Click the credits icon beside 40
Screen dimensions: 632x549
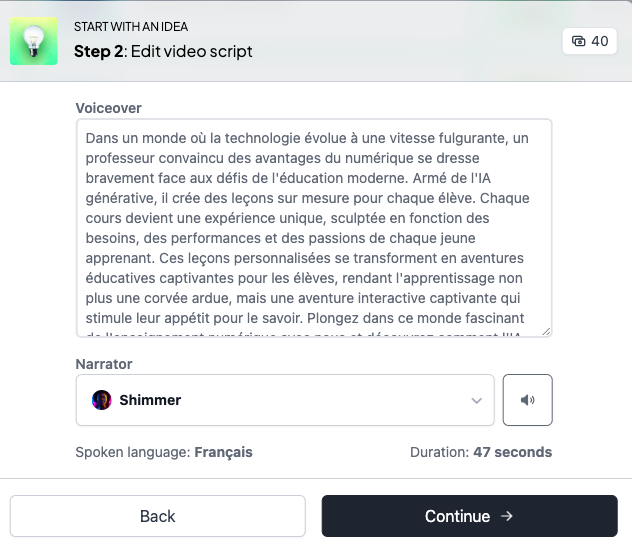click(x=579, y=41)
